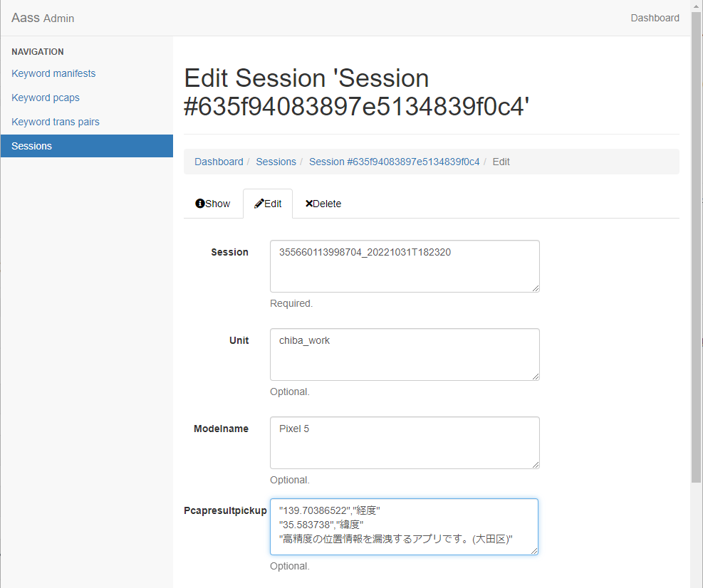Select Sessions in the sidebar

click(87, 146)
